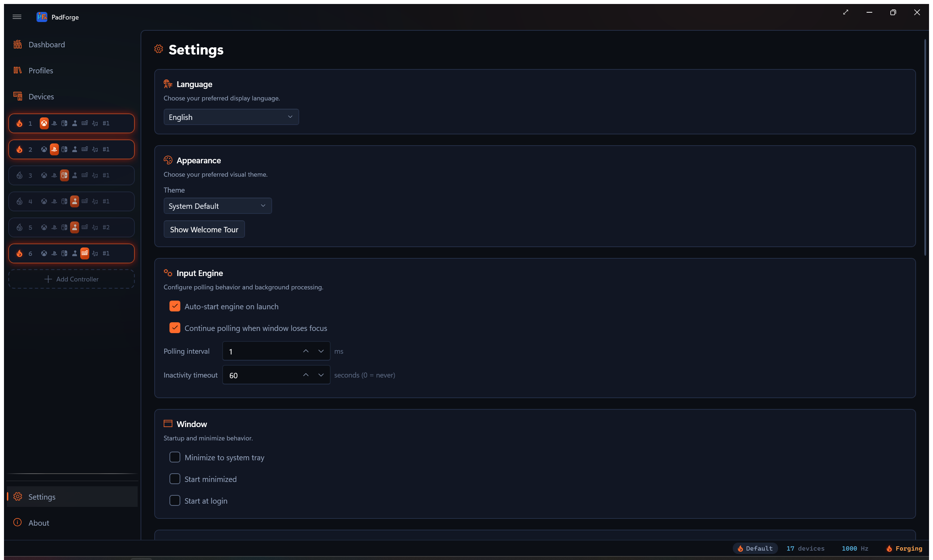Select Switch type for controller 6
The width and height of the screenshot is (933, 560).
click(65, 254)
